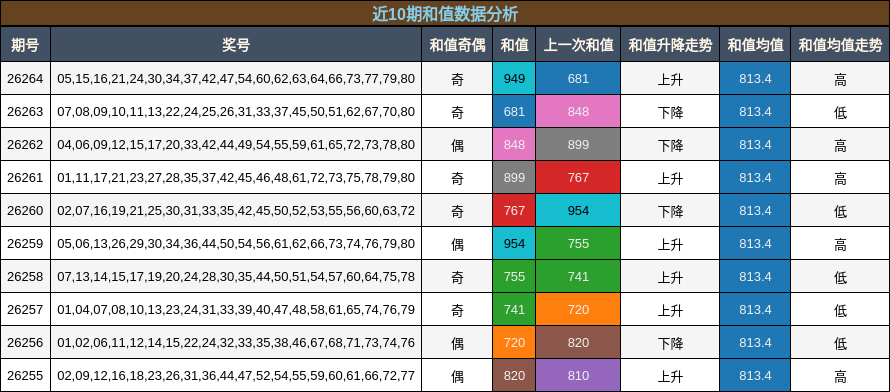Select the brown 和值 cell 820 in row 26255
Image resolution: width=890 pixels, height=392 pixels.
click(x=514, y=375)
